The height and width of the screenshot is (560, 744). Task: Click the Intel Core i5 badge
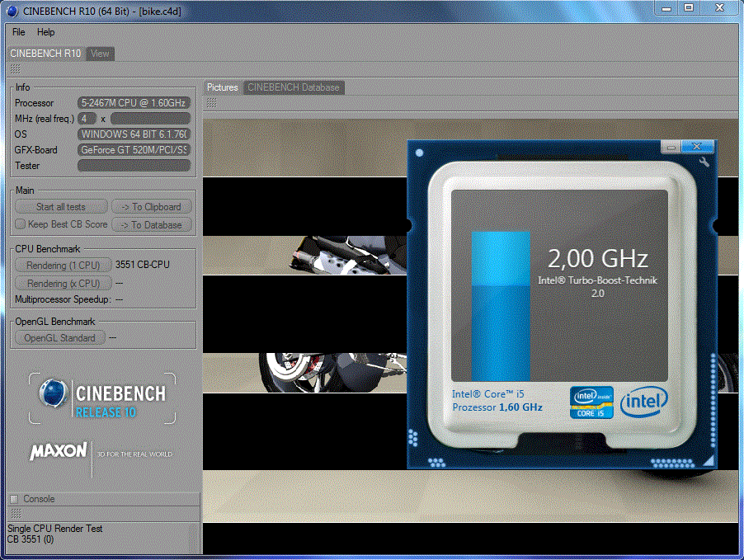591,403
